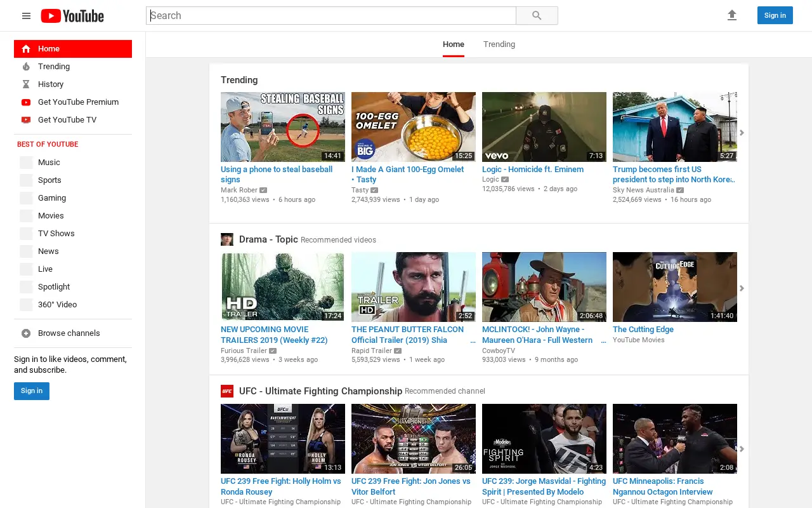Select History in the sidebar
Viewport: 812px width, 508px height.
point(73,84)
